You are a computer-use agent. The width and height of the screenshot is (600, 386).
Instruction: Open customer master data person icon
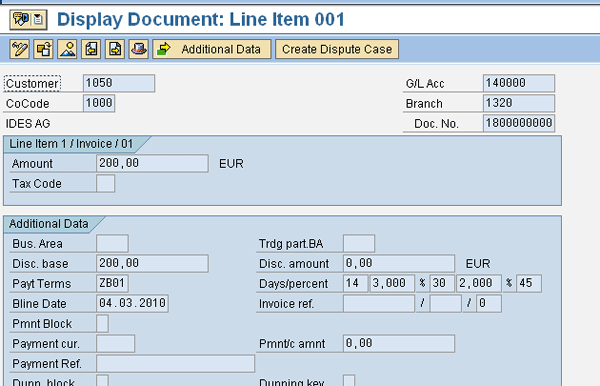coord(67,49)
